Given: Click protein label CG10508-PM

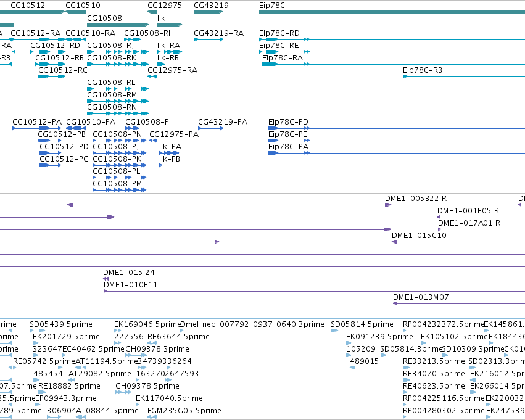Looking at the screenshot, I should tap(117, 184).
